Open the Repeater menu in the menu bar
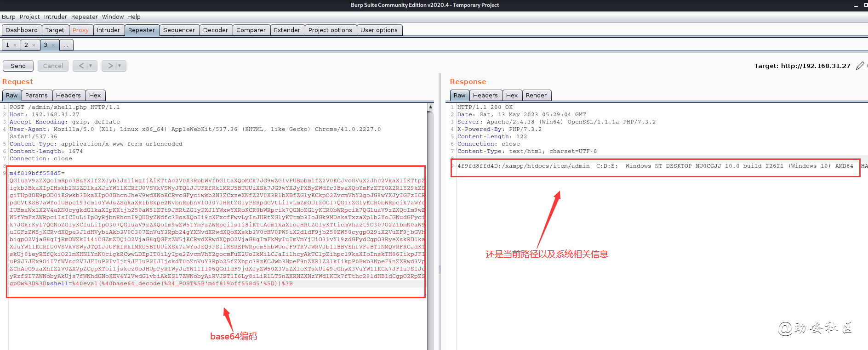This screenshot has width=868, height=350. coord(85,17)
